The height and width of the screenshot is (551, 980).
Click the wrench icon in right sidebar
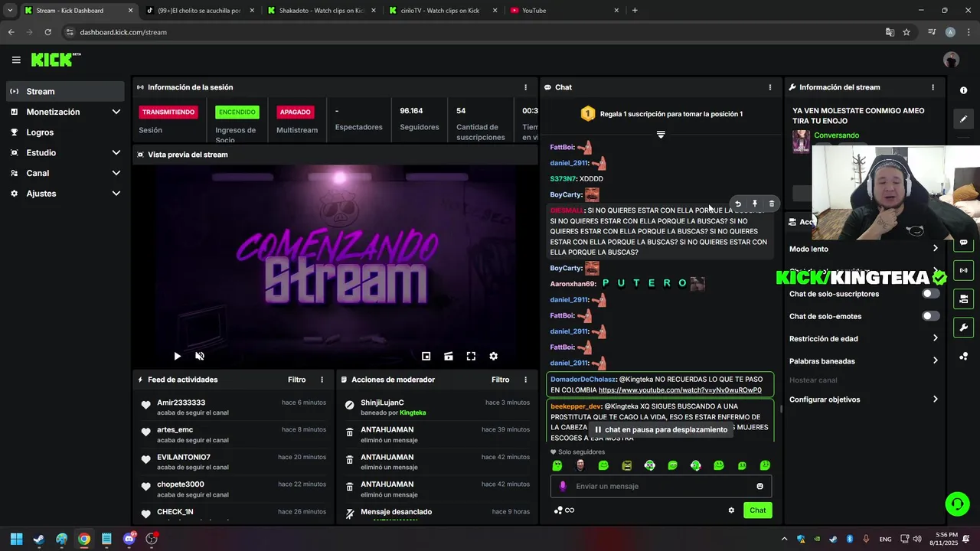coord(963,328)
